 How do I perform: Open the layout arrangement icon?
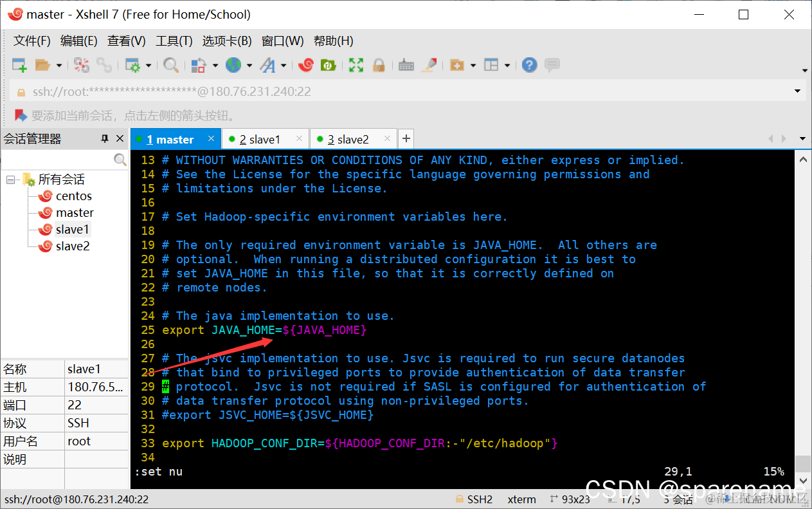tap(491, 65)
